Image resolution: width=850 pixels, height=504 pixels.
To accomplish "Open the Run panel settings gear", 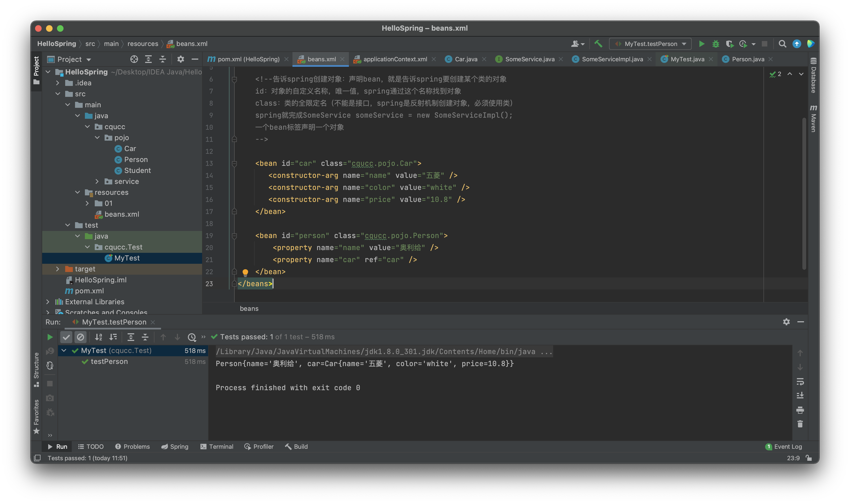I will tap(786, 322).
